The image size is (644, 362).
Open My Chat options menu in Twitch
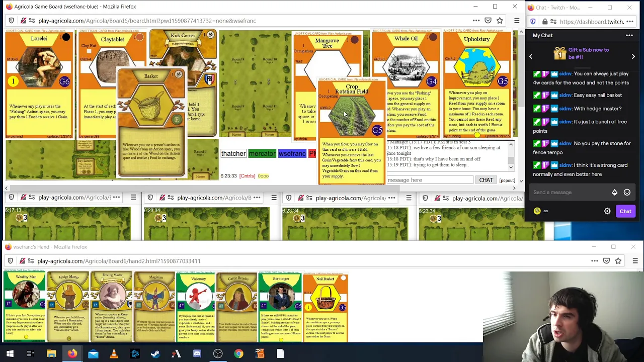(629, 35)
